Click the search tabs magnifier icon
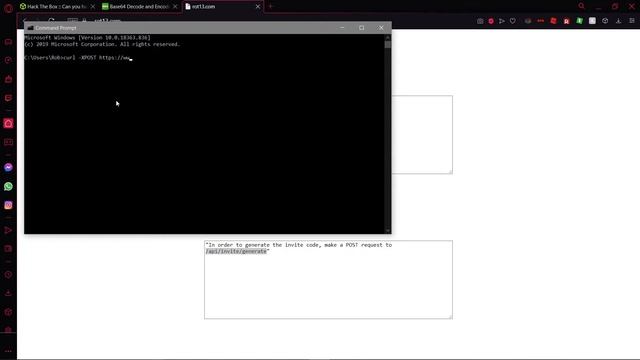The image size is (640, 360). (582, 6)
